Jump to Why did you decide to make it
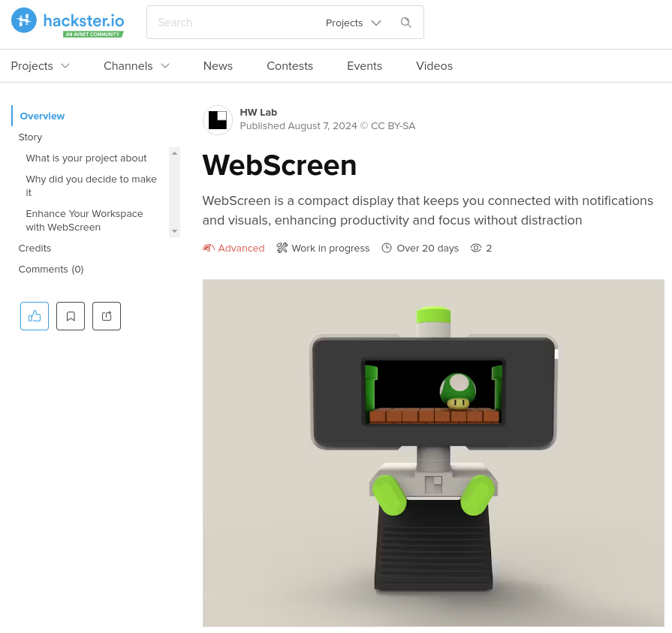 (92, 185)
